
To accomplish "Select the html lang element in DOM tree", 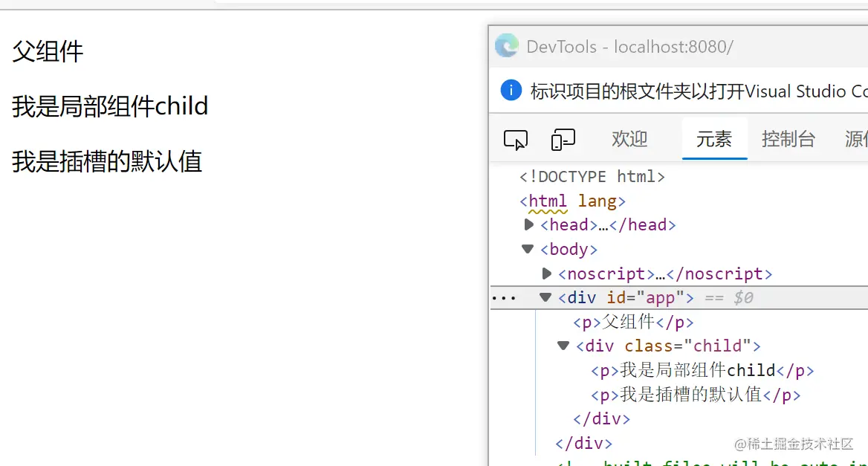I will coord(572,201).
